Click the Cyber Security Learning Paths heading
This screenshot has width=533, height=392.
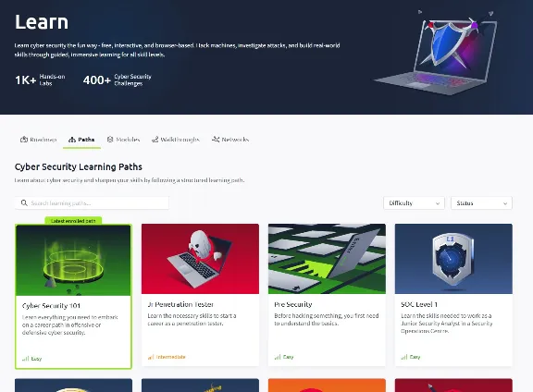[79, 166]
